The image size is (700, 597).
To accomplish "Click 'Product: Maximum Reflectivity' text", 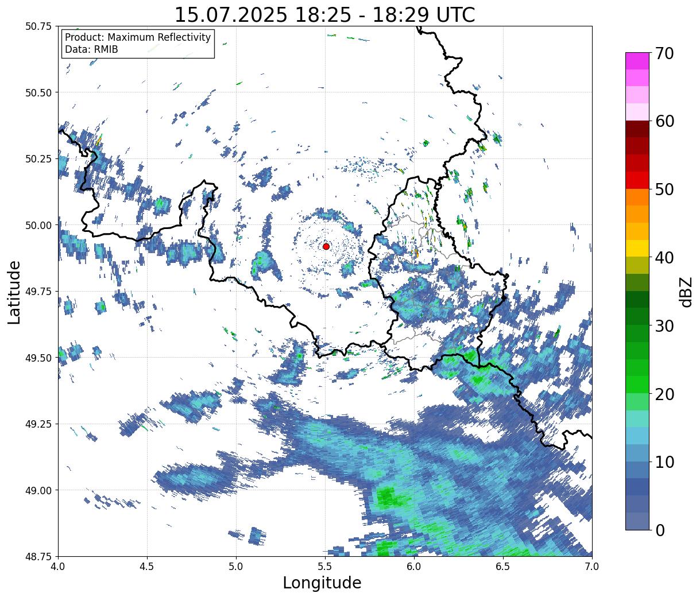I will coord(138,37).
